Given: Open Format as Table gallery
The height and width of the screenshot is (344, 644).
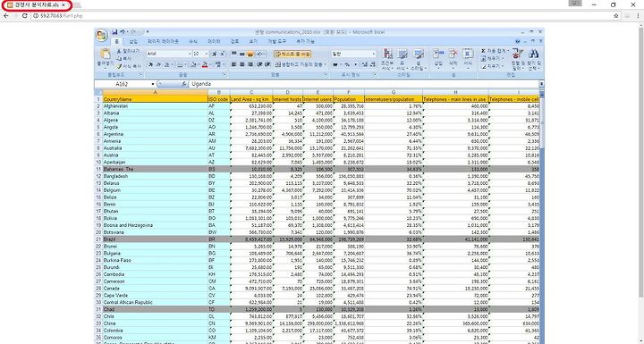Looking at the screenshot, I should pyautogui.click(x=402, y=60).
